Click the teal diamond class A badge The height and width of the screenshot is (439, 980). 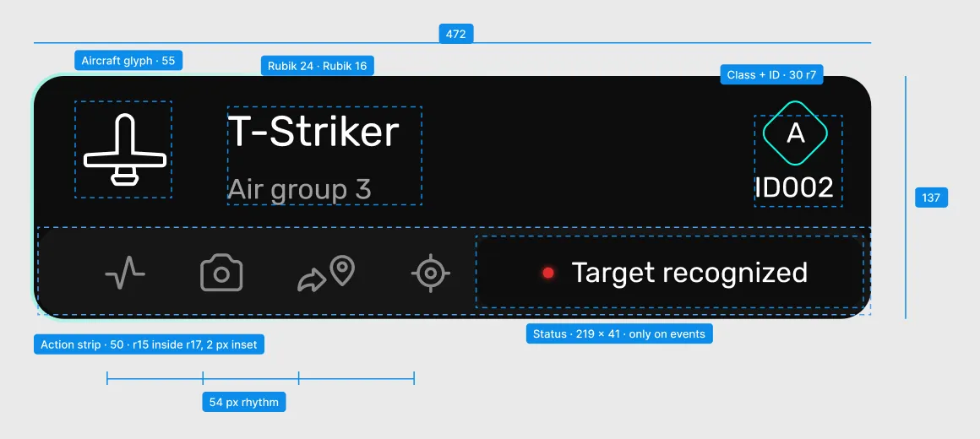point(795,133)
